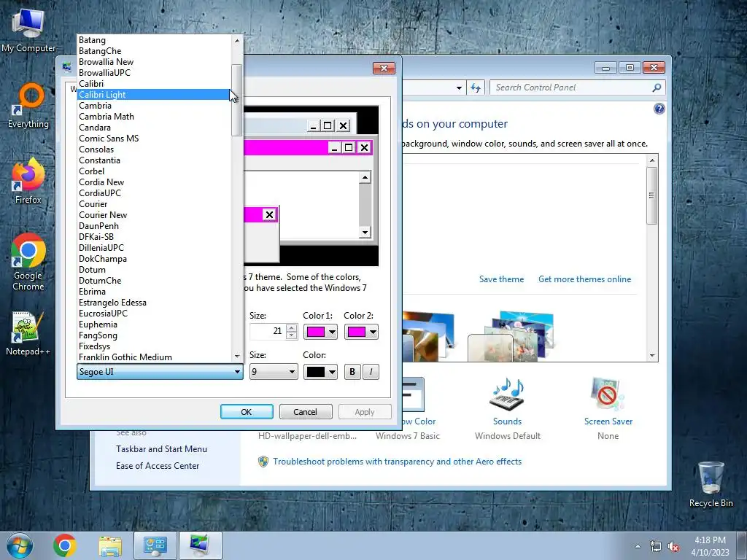The height and width of the screenshot is (560, 747).
Task: Click the taskbar clock
Action: coord(710,546)
